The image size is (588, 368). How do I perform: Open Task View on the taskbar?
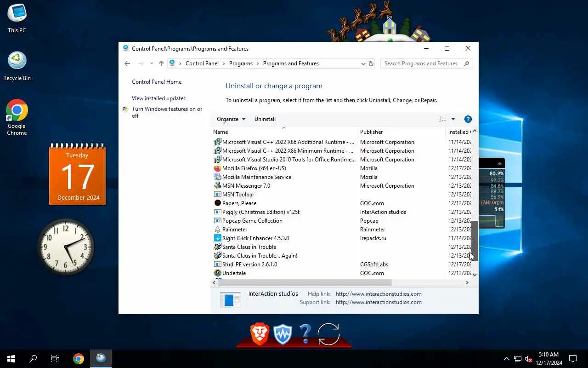pos(55,359)
